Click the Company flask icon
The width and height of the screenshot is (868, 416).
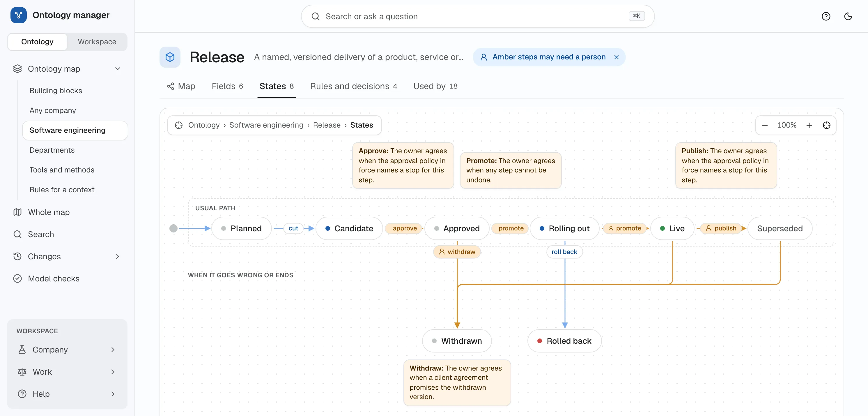pos(22,350)
